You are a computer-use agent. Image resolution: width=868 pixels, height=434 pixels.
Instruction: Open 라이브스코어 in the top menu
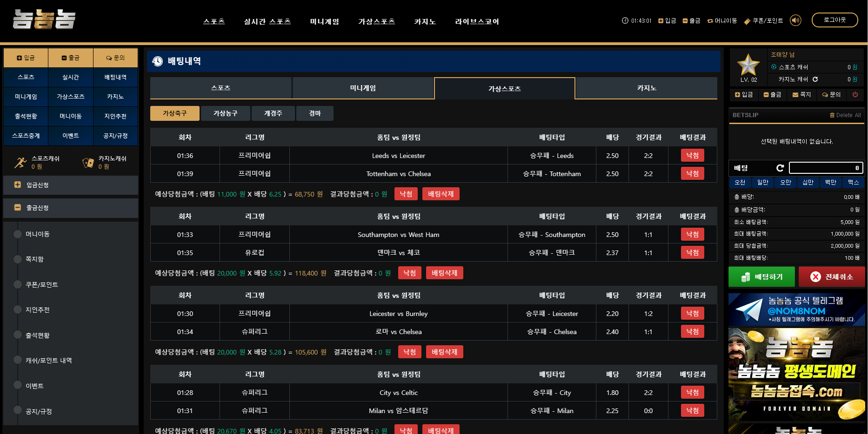coord(477,21)
